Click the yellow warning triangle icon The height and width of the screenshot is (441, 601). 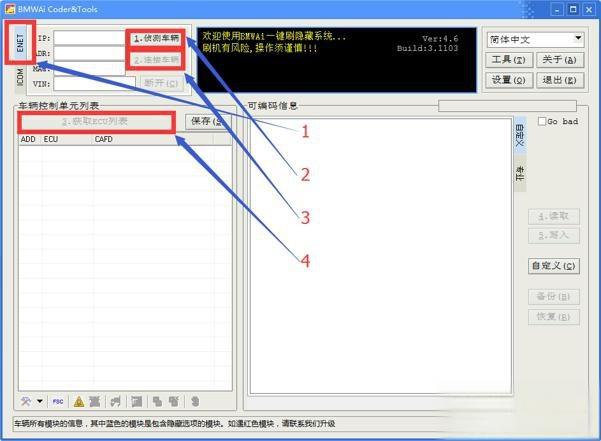[x=79, y=401]
